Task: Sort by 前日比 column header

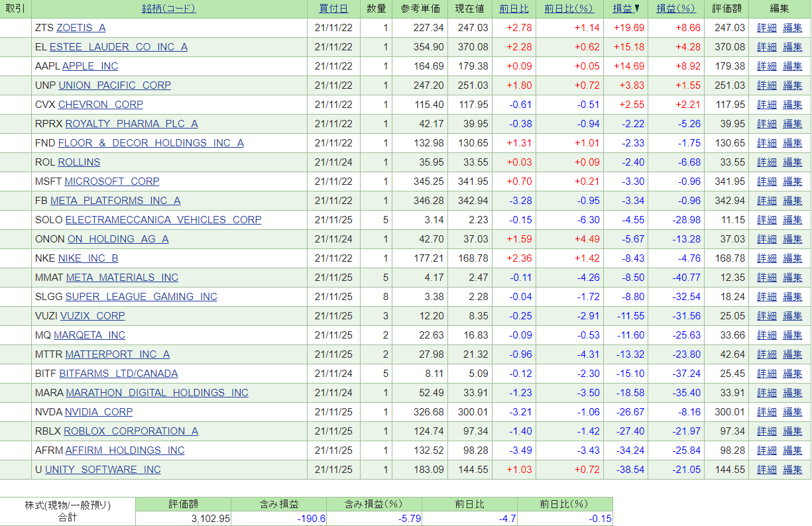Action: tap(514, 9)
